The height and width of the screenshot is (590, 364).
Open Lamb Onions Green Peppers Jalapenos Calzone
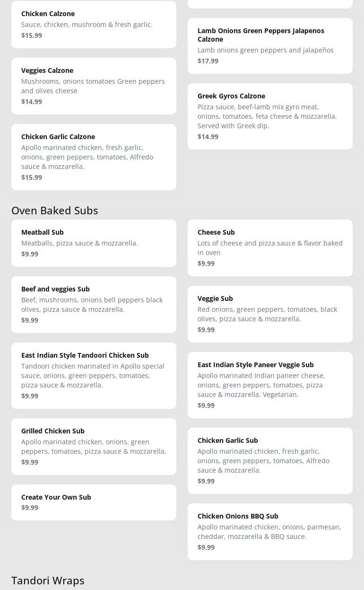tap(270, 45)
